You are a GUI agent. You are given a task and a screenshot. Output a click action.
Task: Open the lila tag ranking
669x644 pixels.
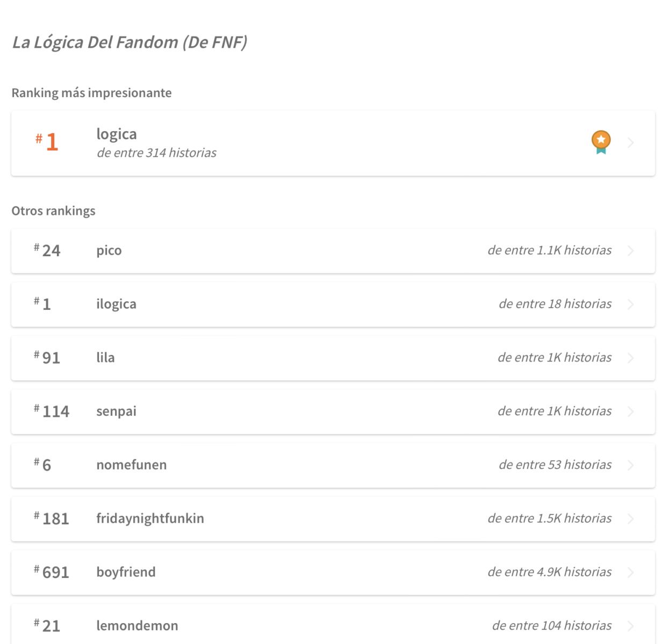[333, 358]
